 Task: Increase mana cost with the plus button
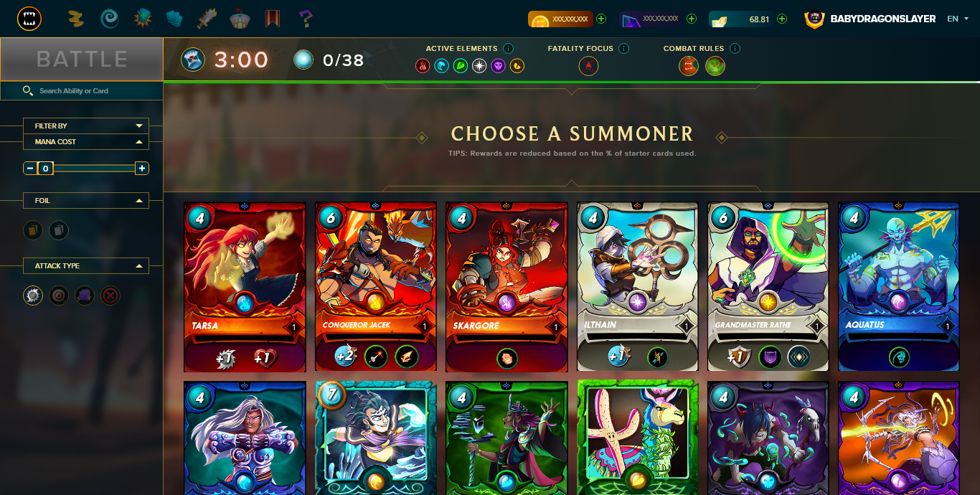coord(142,169)
